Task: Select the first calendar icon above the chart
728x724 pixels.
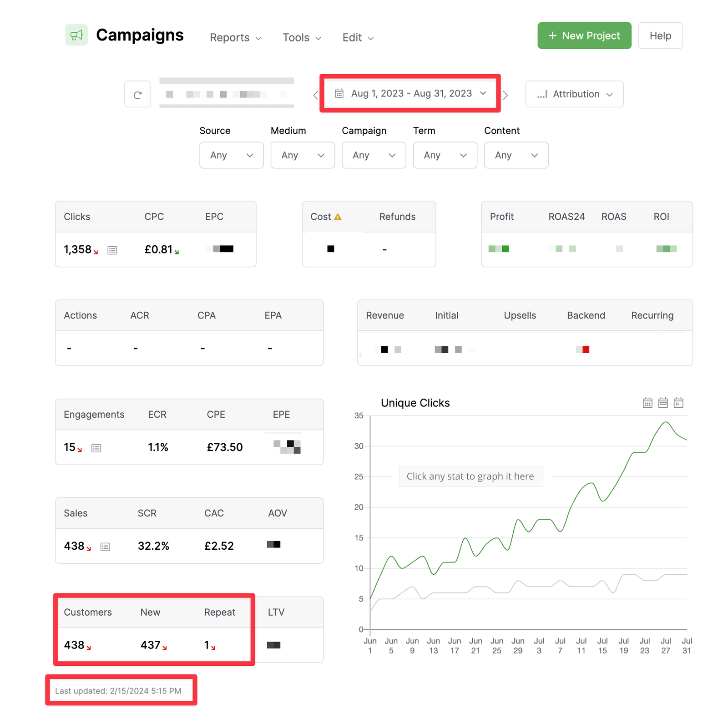Action: 647,403
